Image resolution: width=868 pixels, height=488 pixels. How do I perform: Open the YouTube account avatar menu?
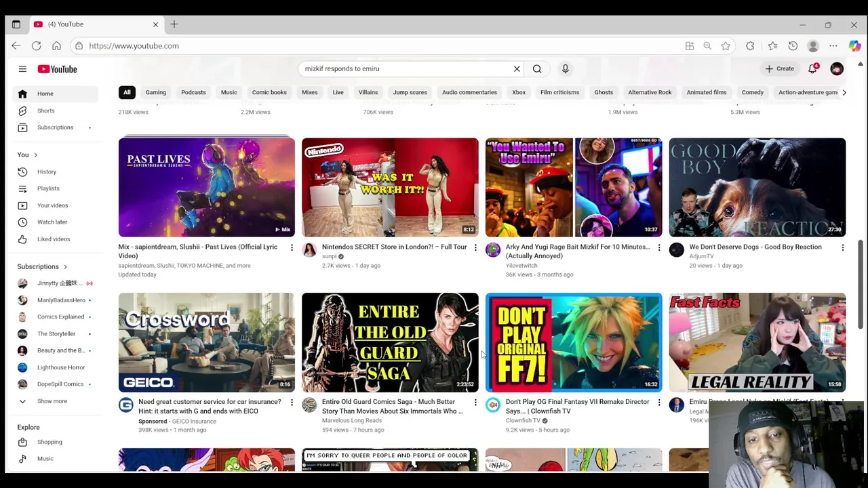pyautogui.click(x=837, y=68)
